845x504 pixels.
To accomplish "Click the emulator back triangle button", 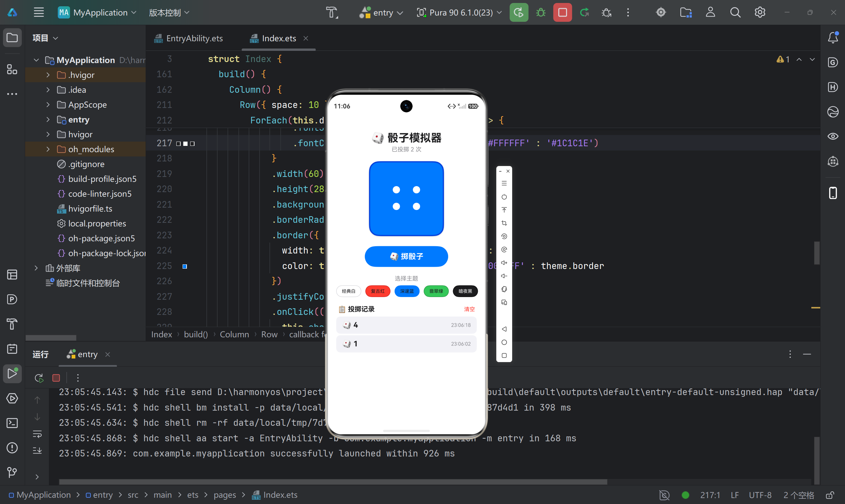I will [x=504, y=329].
